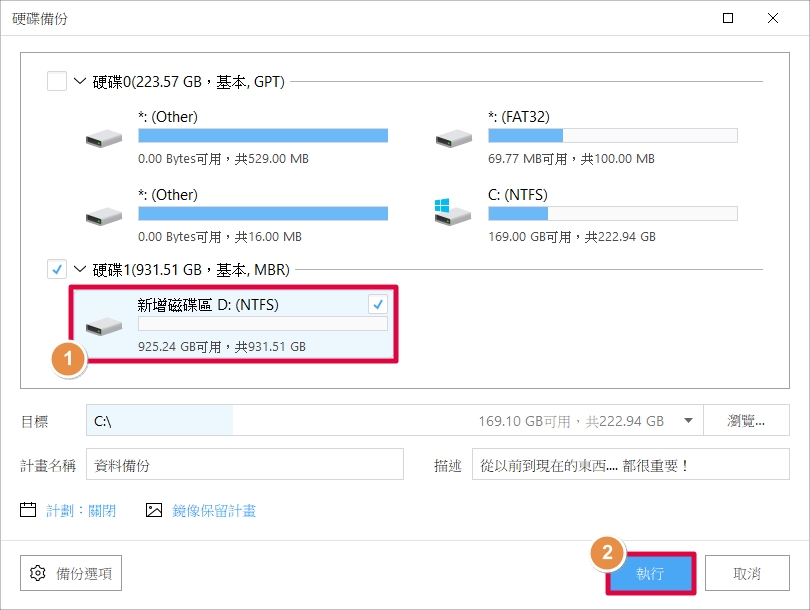
Task: Click the label C: (NTFS)
Action: (518, 195)
